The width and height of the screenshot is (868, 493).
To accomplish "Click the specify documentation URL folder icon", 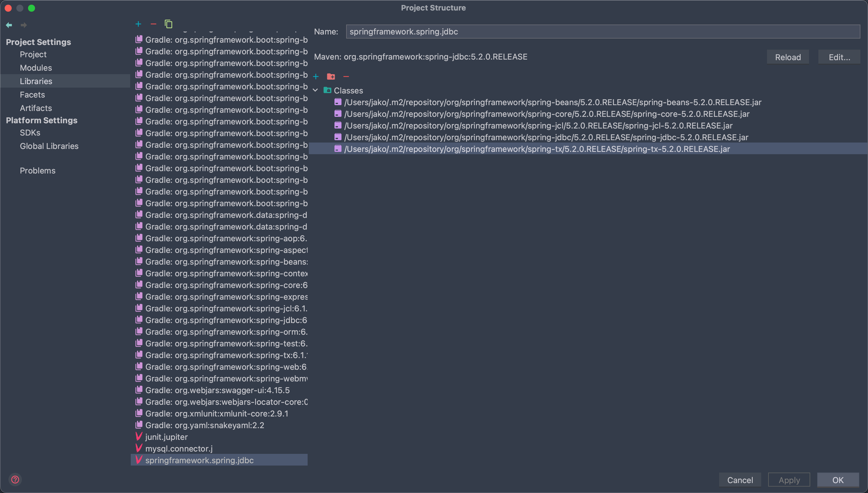I will (331, 77).
